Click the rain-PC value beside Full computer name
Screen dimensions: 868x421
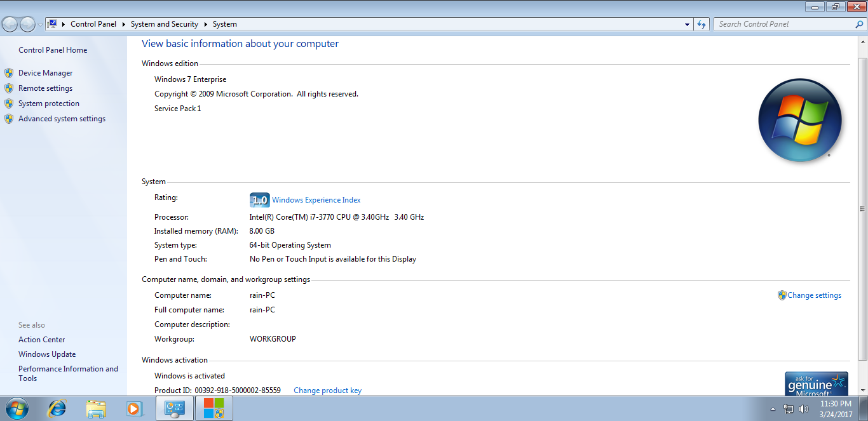(262, 310)
